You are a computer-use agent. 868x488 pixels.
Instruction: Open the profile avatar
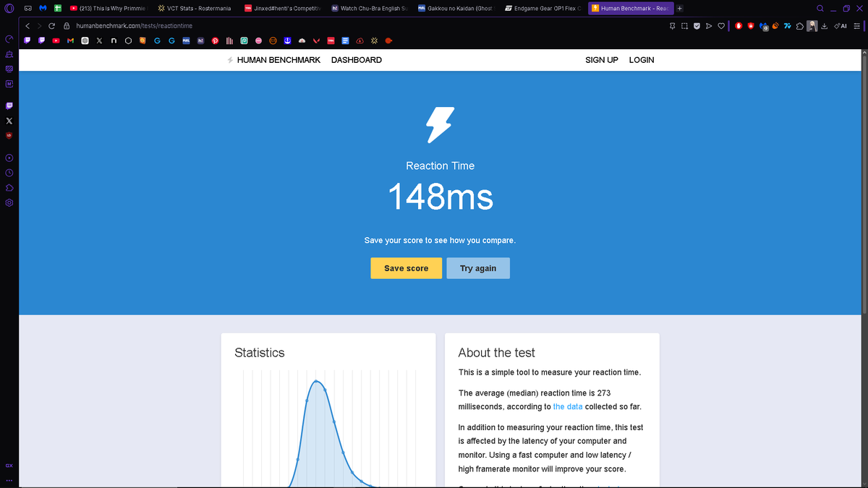pos(812,26)
